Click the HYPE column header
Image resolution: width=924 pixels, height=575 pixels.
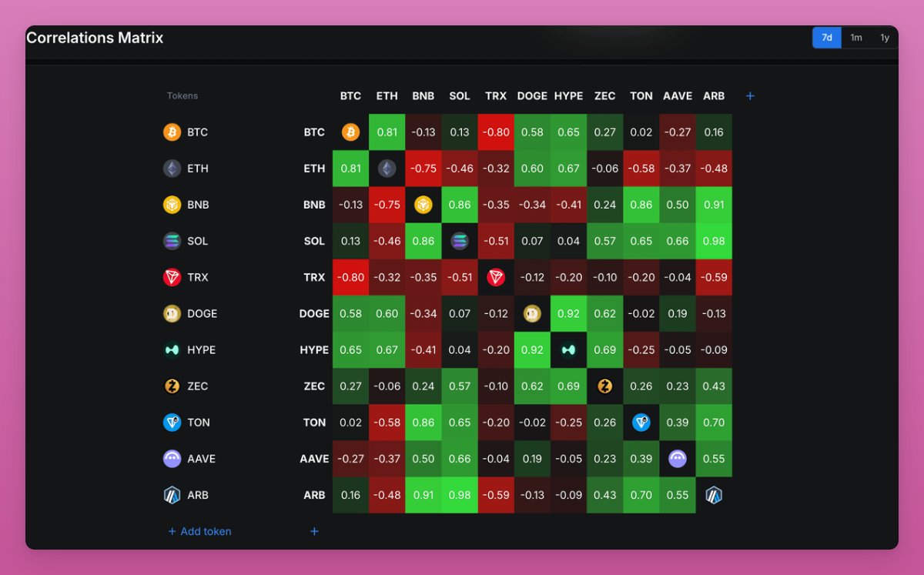click(568, 96)
